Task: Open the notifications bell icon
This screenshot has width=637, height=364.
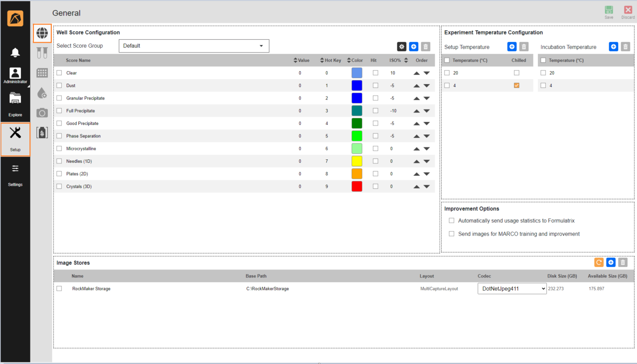Action: (x=15, y=52)
